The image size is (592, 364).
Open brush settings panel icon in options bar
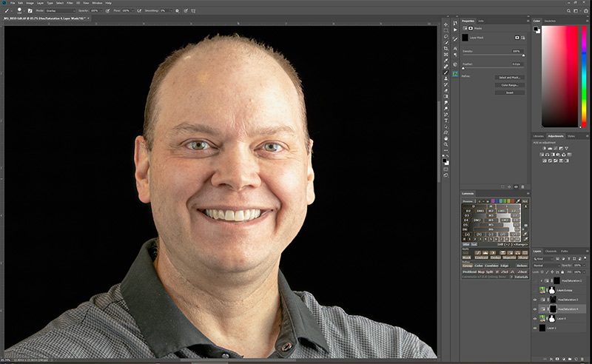coord(30,11)
